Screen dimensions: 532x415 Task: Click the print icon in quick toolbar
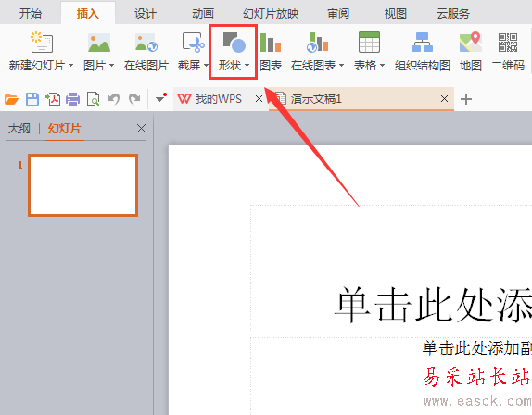[x=72, y=99]
